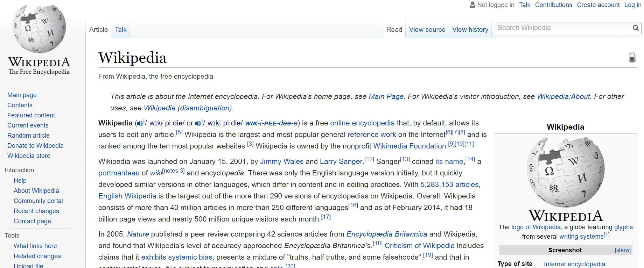This screenshot has width=644, height=268.
Task: Click the page protection padlock icon
Action: (632, 57)
